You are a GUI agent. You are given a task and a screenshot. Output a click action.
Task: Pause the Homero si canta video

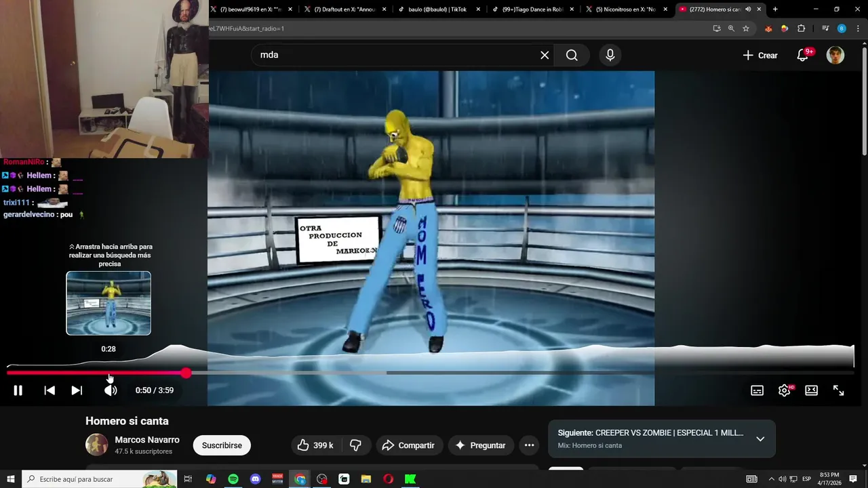(18, 390)
